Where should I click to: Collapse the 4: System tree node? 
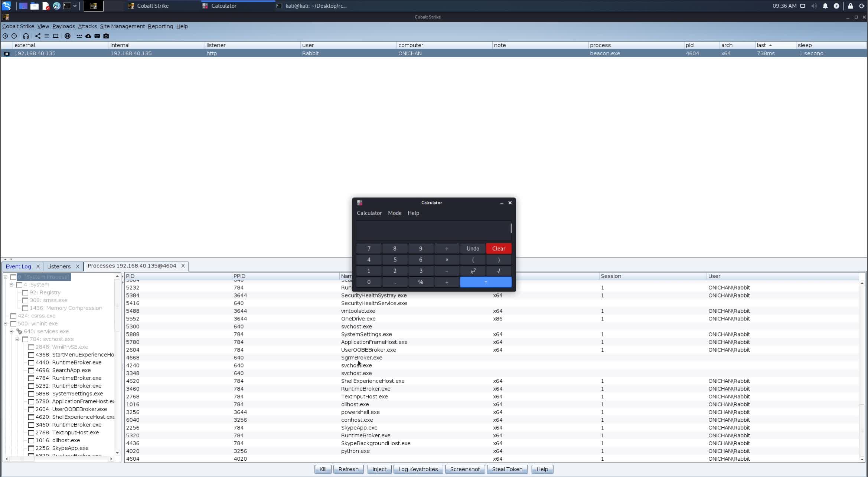coord(12,285)
